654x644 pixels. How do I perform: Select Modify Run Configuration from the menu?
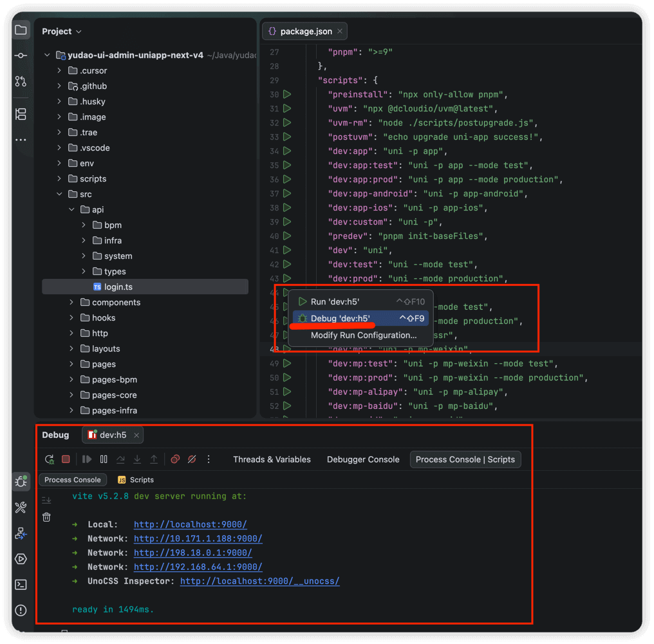[364, 335]
